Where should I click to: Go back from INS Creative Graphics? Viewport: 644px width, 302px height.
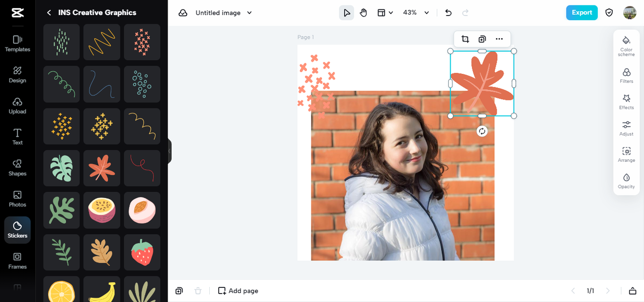pyautogui.click(x=49, y=13)
